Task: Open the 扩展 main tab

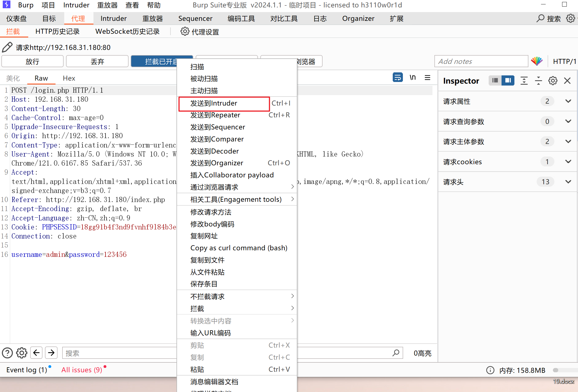Action: pos(397,18)
